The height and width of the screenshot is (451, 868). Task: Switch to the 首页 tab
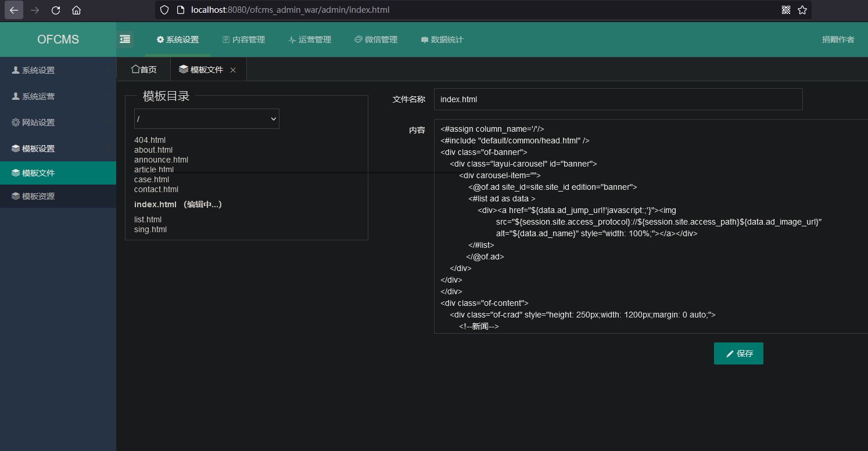click(x=144, y=69)
